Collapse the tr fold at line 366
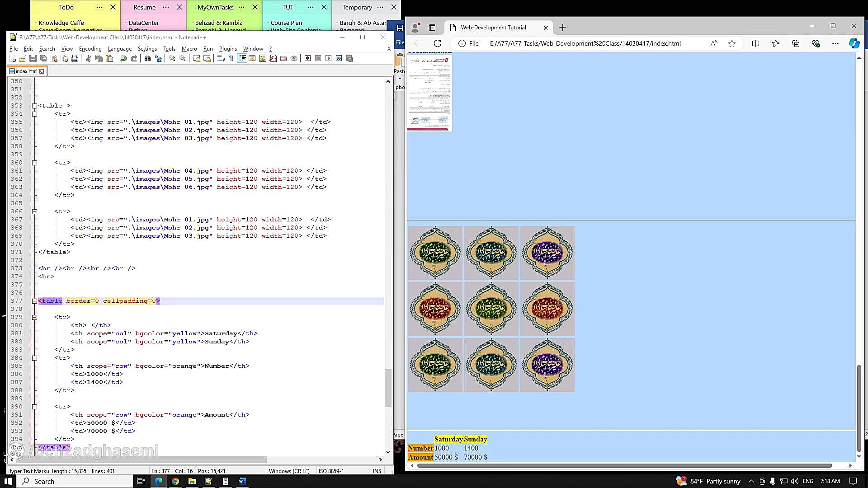This screenshot has width=868, height=488. [34, 211]
